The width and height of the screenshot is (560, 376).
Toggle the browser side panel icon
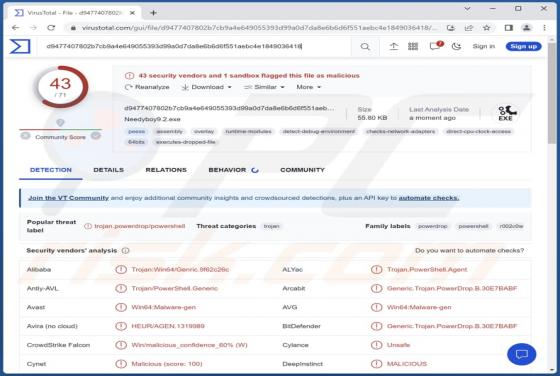(509, 27)
